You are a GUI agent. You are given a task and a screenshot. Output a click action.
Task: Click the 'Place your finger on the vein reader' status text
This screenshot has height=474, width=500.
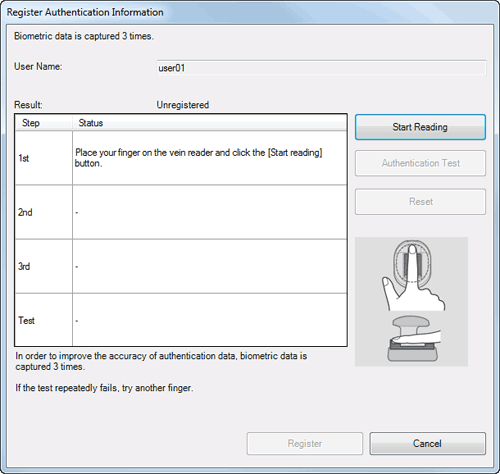click(x=199, y=158)
